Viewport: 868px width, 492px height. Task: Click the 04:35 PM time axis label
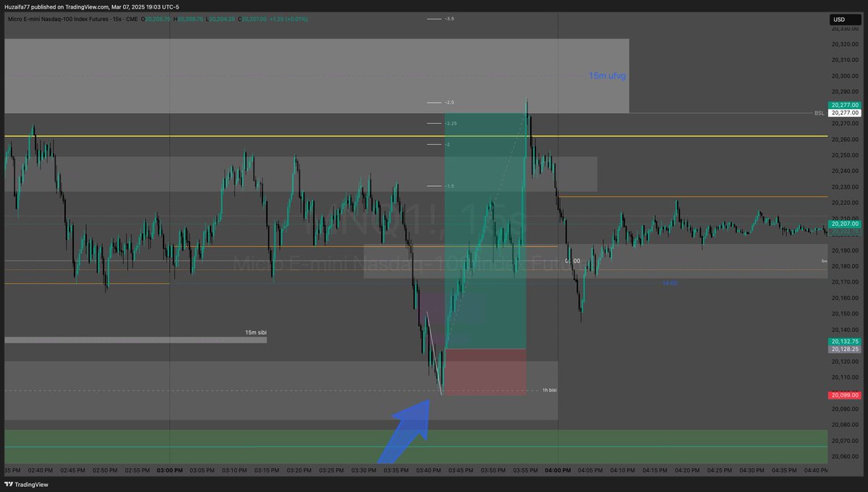[785, 470]
